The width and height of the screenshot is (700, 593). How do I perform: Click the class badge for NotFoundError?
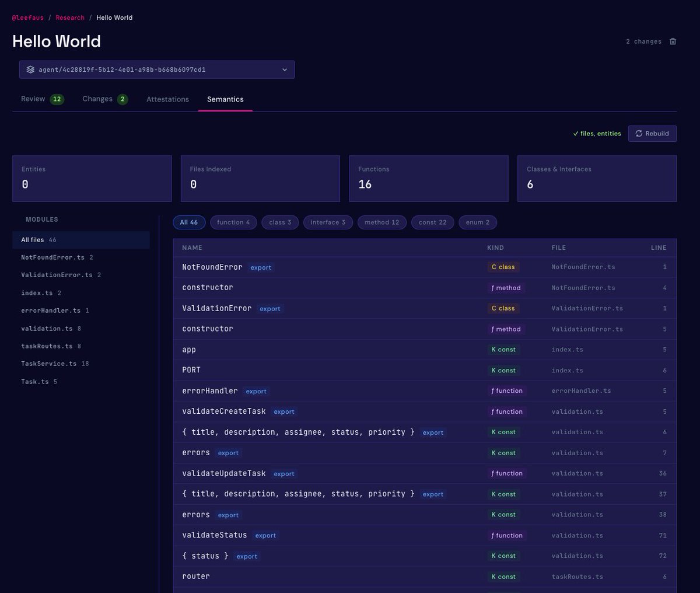click(503, 267)
